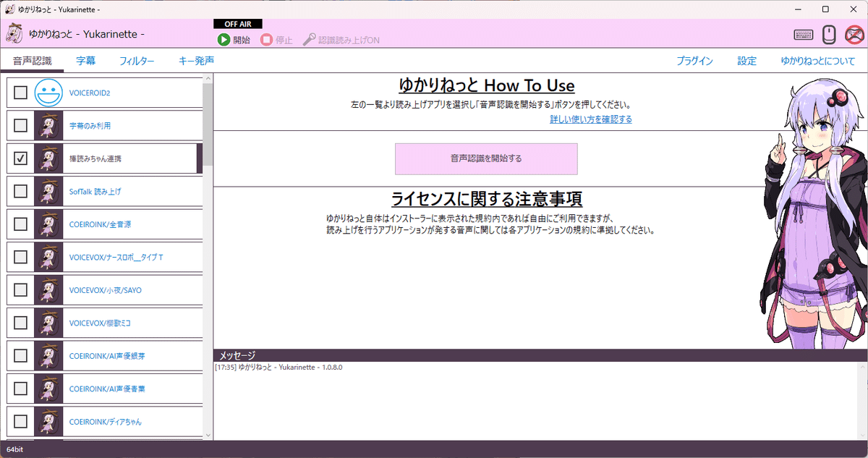Click the plugin list scrollbar thumb
The height and width of the screenshot is (458, 868).
(x=208, y=125)
